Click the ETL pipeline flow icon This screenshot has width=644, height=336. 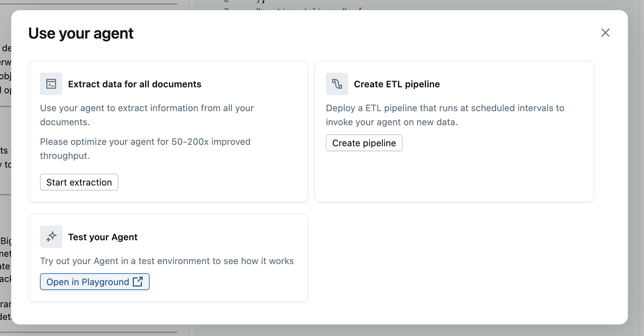(x=337, y=84)
